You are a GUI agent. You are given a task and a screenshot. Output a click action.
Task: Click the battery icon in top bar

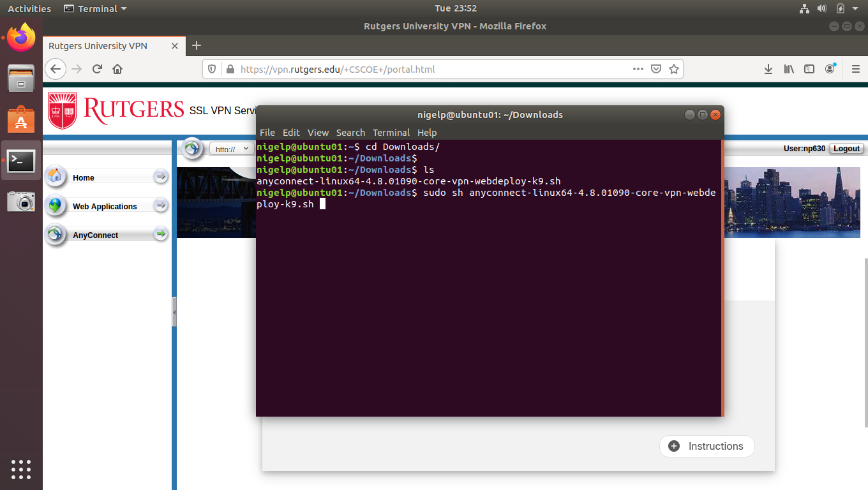tap(840, 8)
